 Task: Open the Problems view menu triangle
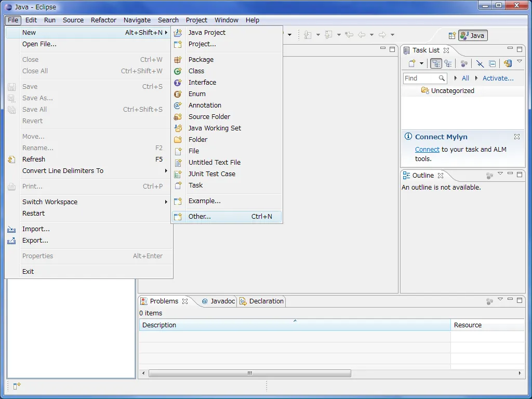[500, 299]
